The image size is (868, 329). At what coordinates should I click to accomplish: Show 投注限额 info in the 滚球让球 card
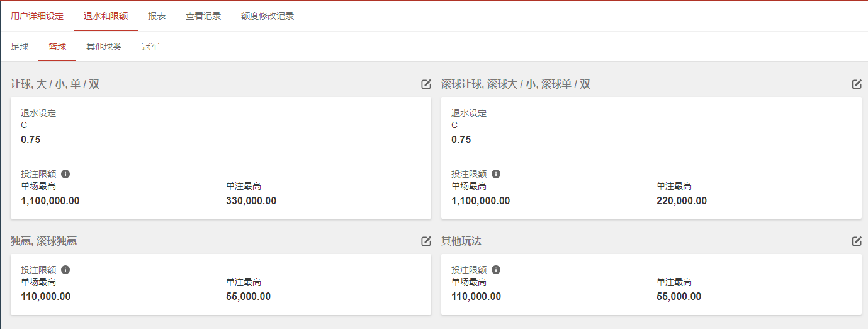tap(496, 174)
